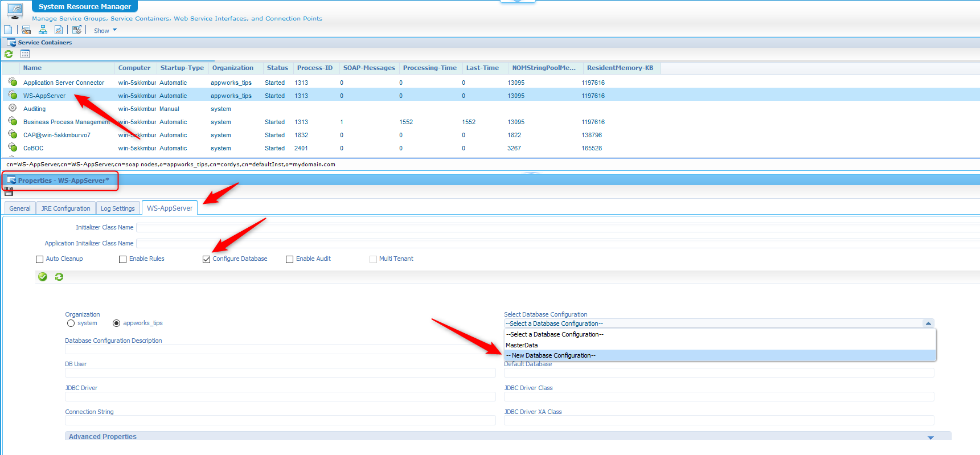The image size is (980, 455).
Task: Select the CAP@win-5skkmburvo7 row name
Action: pyautogui.click(x=57, y=135)
